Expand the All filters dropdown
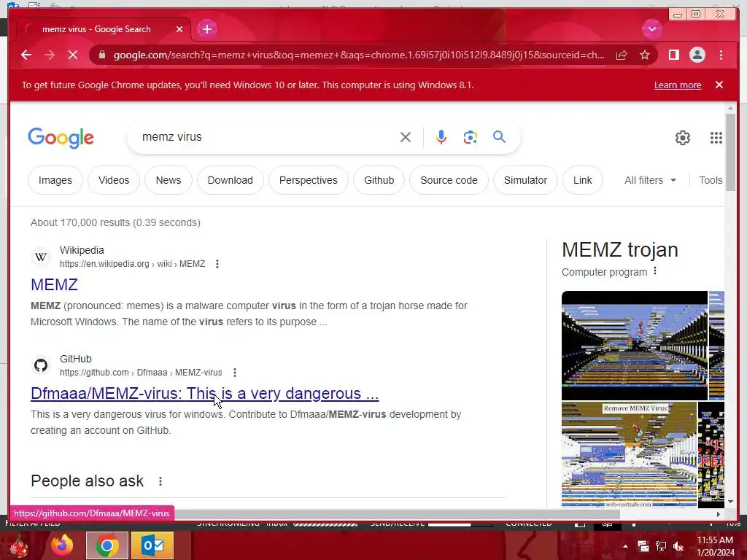This screenshot has height=560, width=747. tap(650, 180)
